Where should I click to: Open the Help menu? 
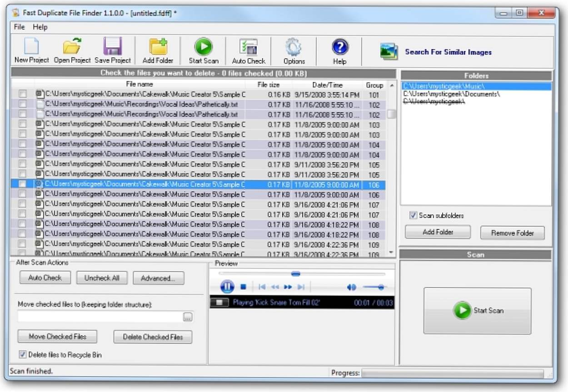tap(40, 27)
